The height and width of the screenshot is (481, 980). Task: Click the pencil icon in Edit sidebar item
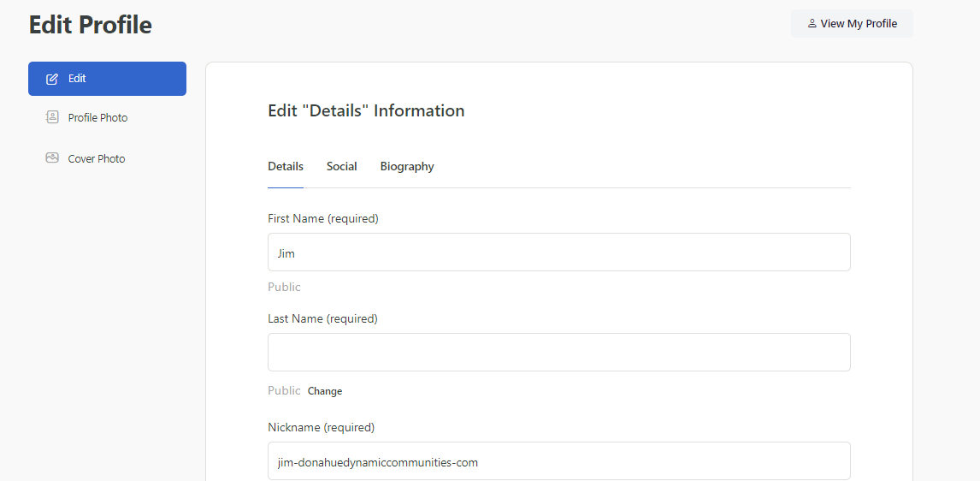pos(52,79)
